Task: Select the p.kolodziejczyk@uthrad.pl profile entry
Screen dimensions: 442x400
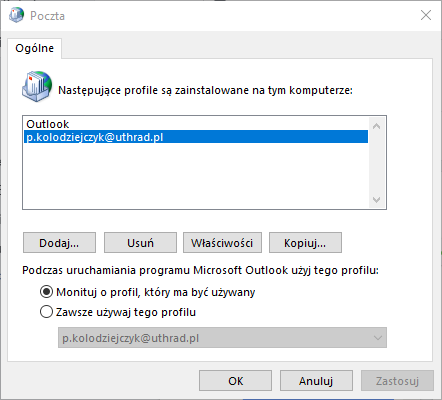Action: [x=196, y=137]
